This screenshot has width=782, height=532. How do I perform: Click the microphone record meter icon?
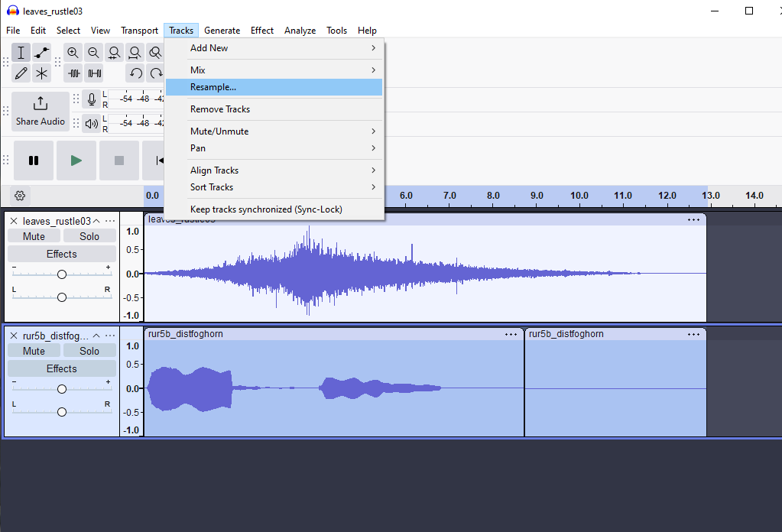click(x=91, y=99)
